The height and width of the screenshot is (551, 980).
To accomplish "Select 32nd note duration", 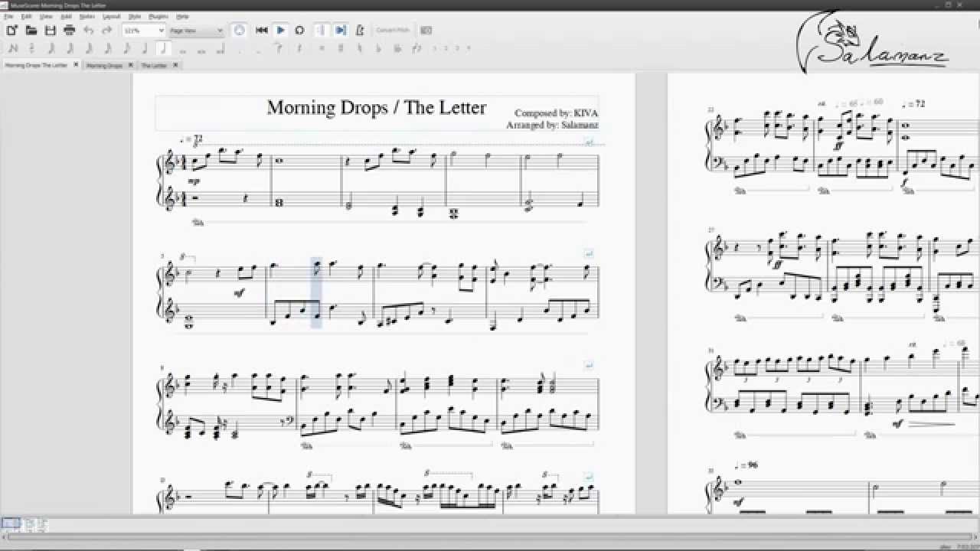I will 89,48.
